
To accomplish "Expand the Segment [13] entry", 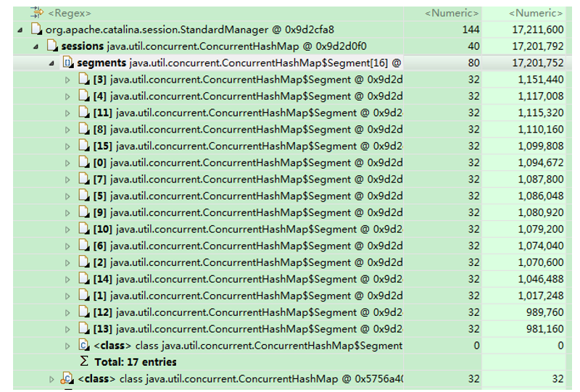I will [x=68, y=329].
